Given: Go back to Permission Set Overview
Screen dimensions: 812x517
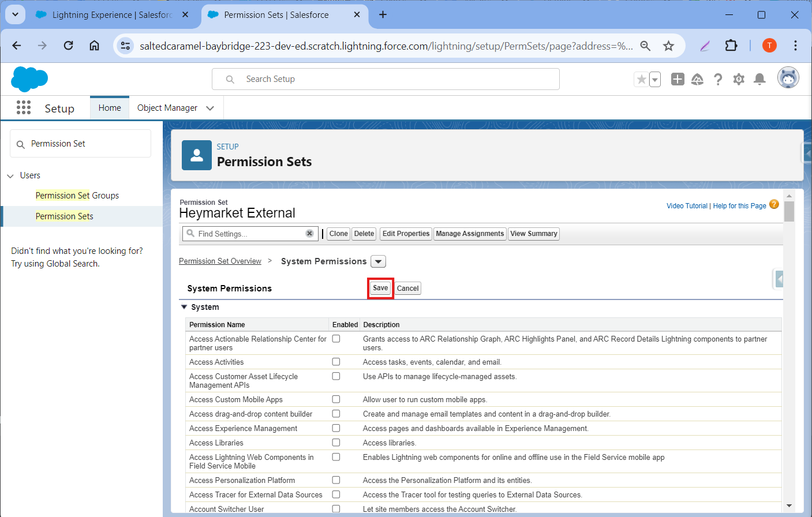Looking at the screenshot, I should pos(220,261).
